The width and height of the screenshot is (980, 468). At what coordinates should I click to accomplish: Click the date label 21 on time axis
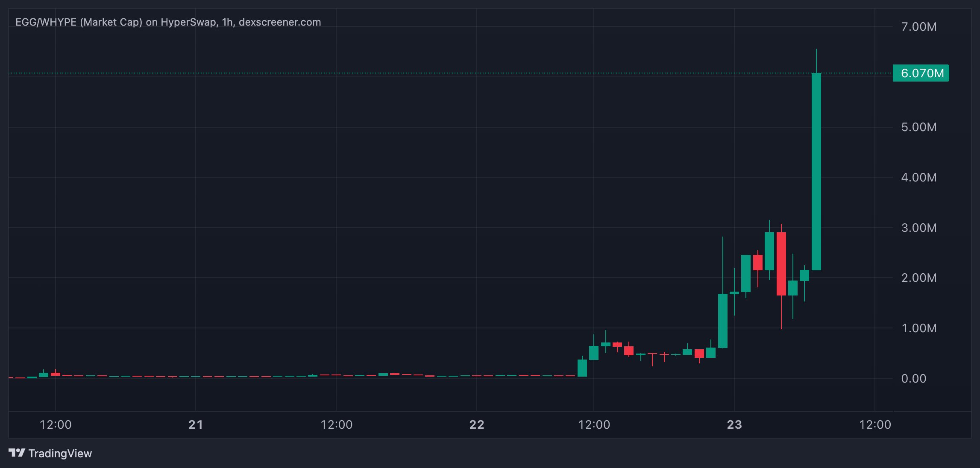tap(196, 424)
